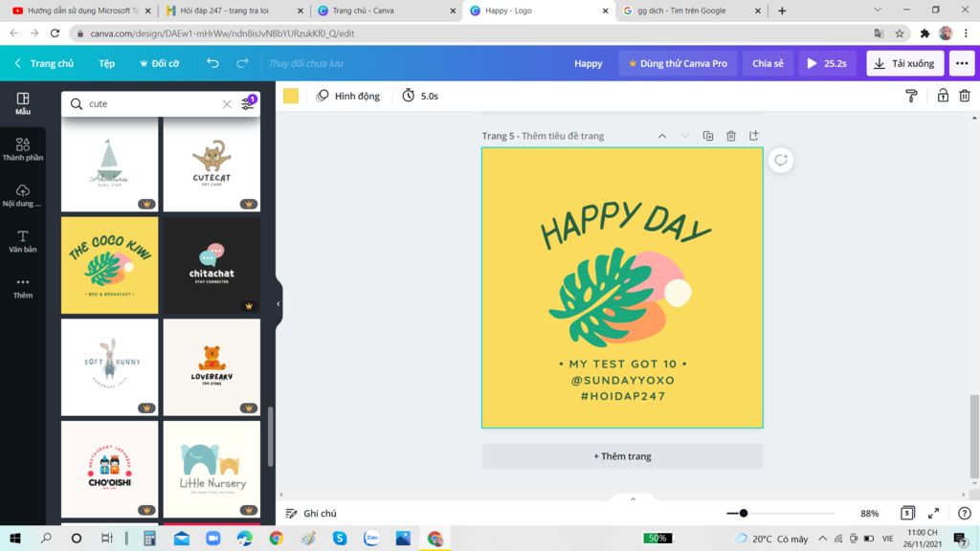Enter fullscreen mode
This screenshot has height=551, width=980.
point(933,513)
